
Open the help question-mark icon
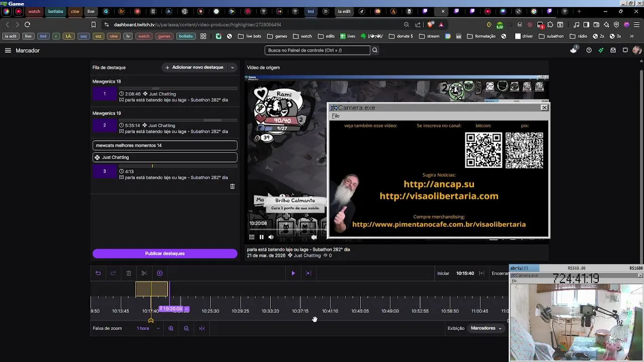(x=589, y=50)
